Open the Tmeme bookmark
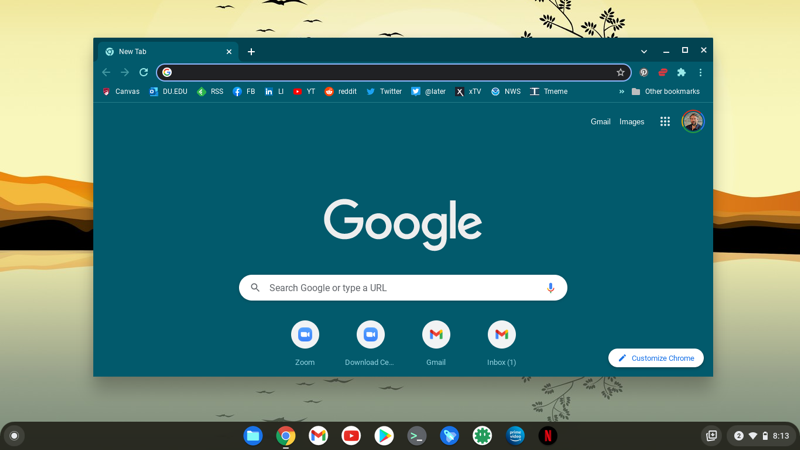This screenshot has width=800, height=450. [549, 91]
